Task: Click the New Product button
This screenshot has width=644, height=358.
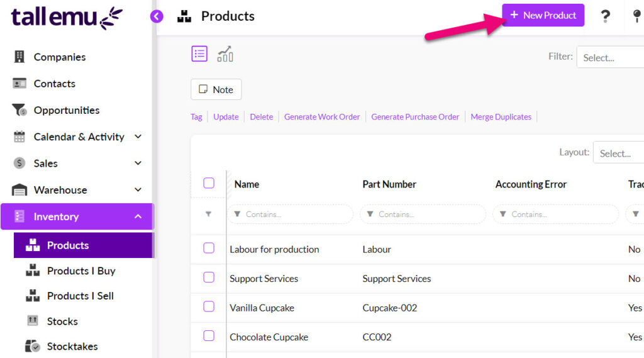Action: click(543, 15)
